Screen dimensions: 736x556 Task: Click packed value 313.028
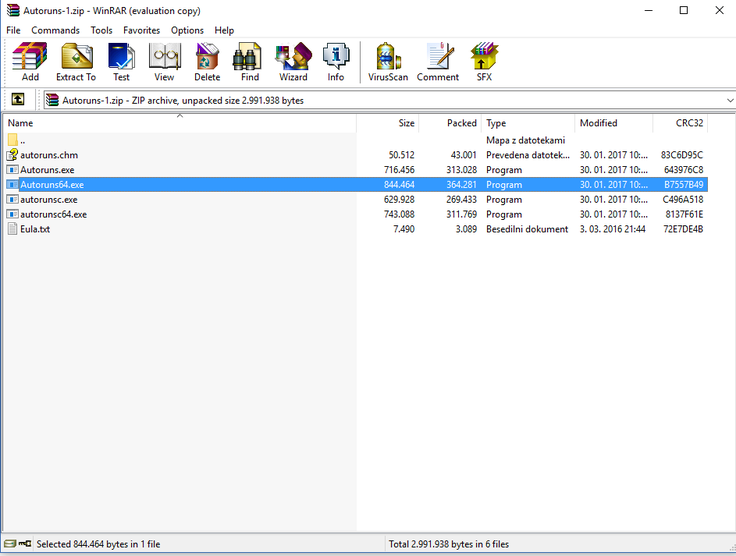pos(461,170)
